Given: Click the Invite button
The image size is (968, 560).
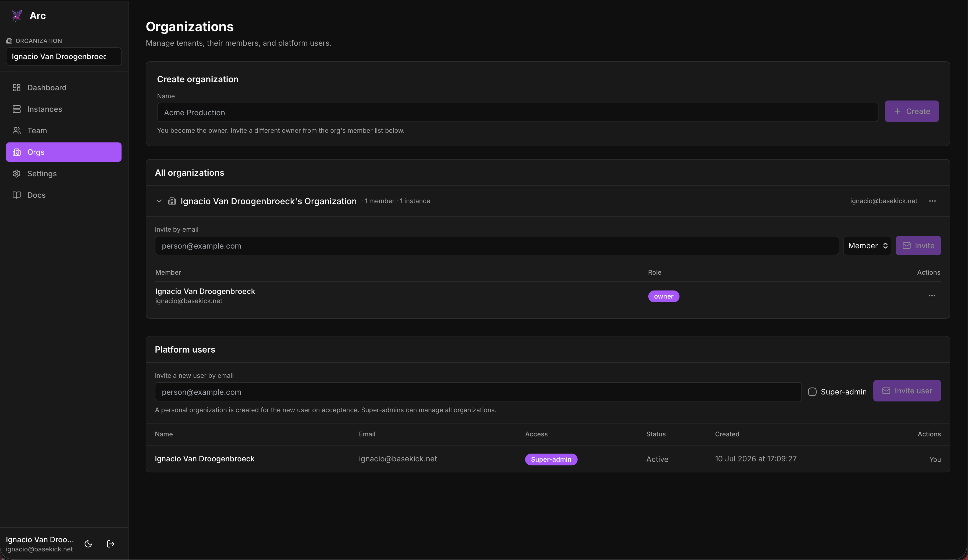Looking at the screenshot, I should tap(918, 246).
